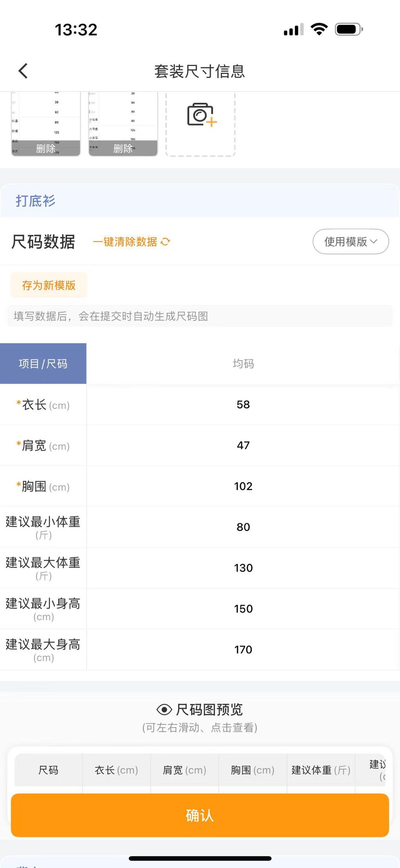The width and height of the screenshot is (400, 868).
Task: Delete the second size chart image
Action: pyautogui.click(x=123, y=148)
